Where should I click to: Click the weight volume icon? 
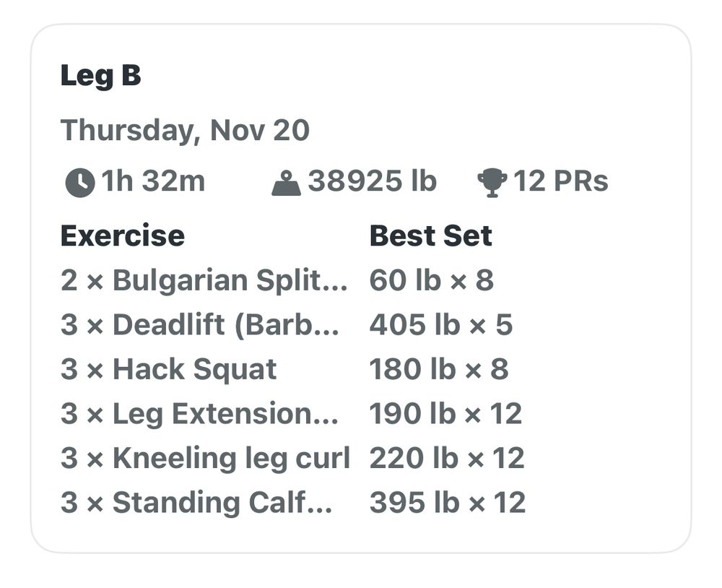coord(286,183)
